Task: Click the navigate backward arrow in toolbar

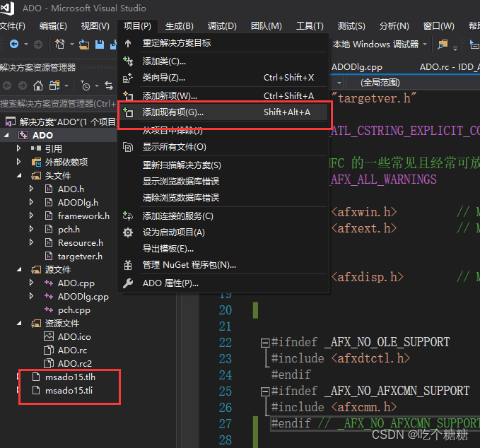Action: point(14,45)
